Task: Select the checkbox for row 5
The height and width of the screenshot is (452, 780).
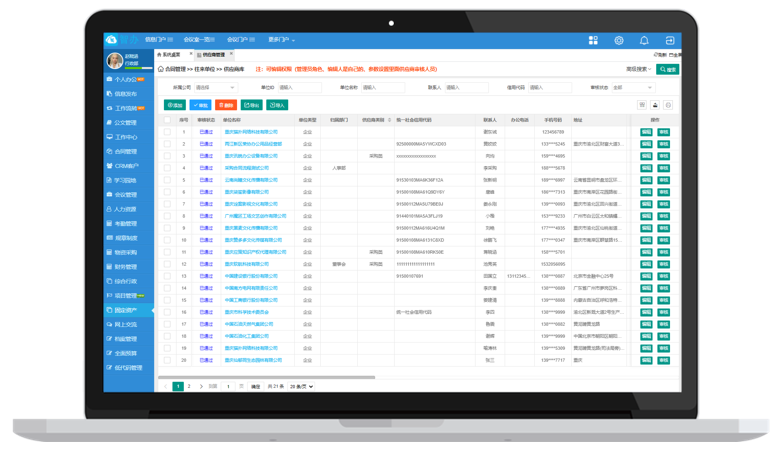Action: pos(167,180)
